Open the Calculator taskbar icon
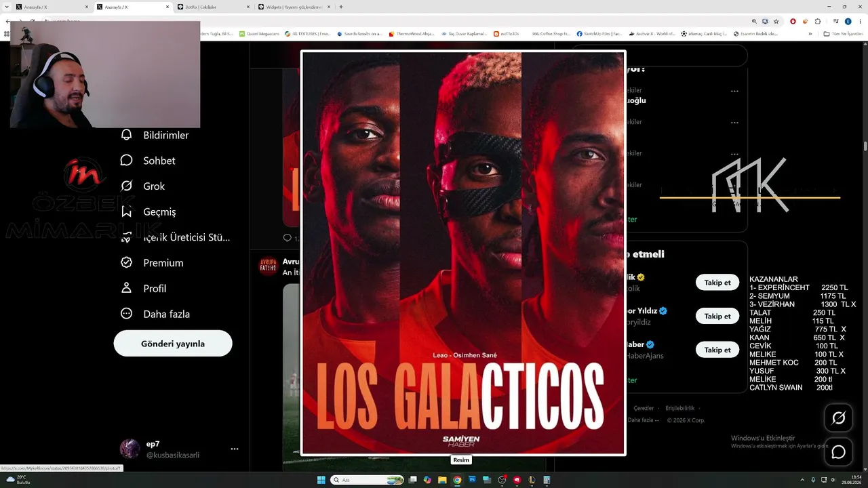868x488 pixels. [547, 480]
